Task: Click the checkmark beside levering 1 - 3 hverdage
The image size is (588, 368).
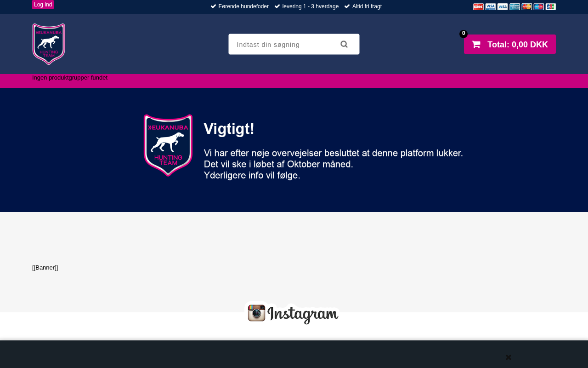Action: 277,6
